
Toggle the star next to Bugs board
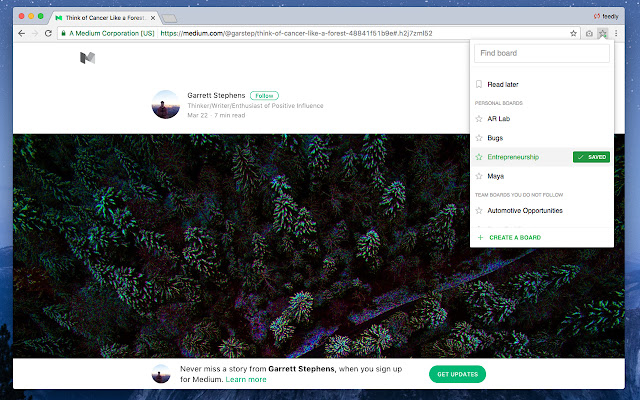(x=479, y=138)
